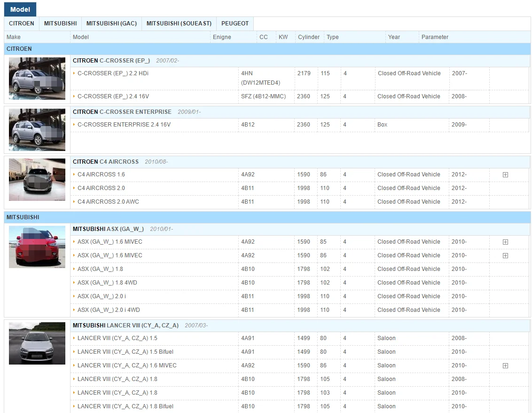Click the 2007/03- date beside LANCER VIII

[x=196, y=326]
